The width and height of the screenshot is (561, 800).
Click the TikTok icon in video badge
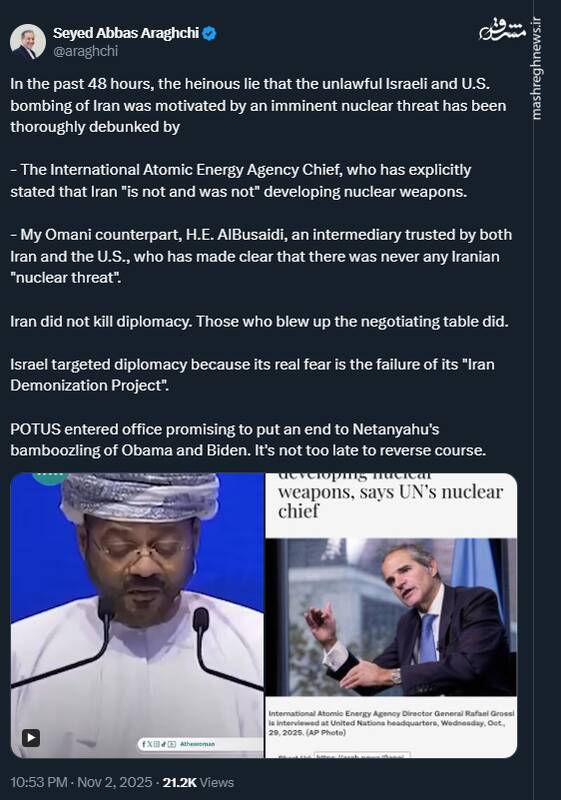pyautogui.click(x=163, y=744)
